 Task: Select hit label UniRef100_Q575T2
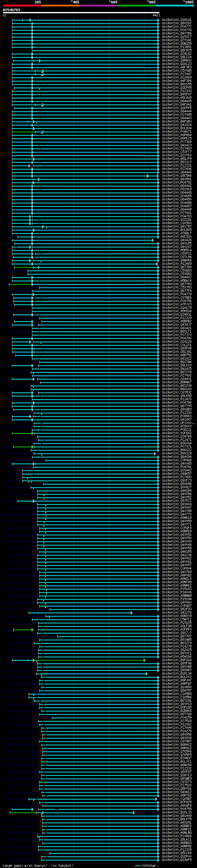[177, 501]
